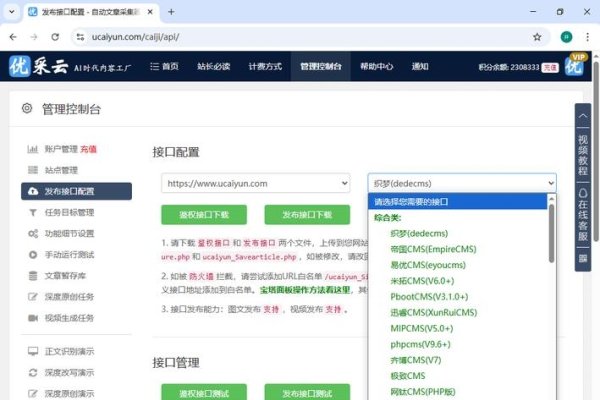Click the 深度原创演示 edit icon

pyautogui.click(x=33, y=393)
